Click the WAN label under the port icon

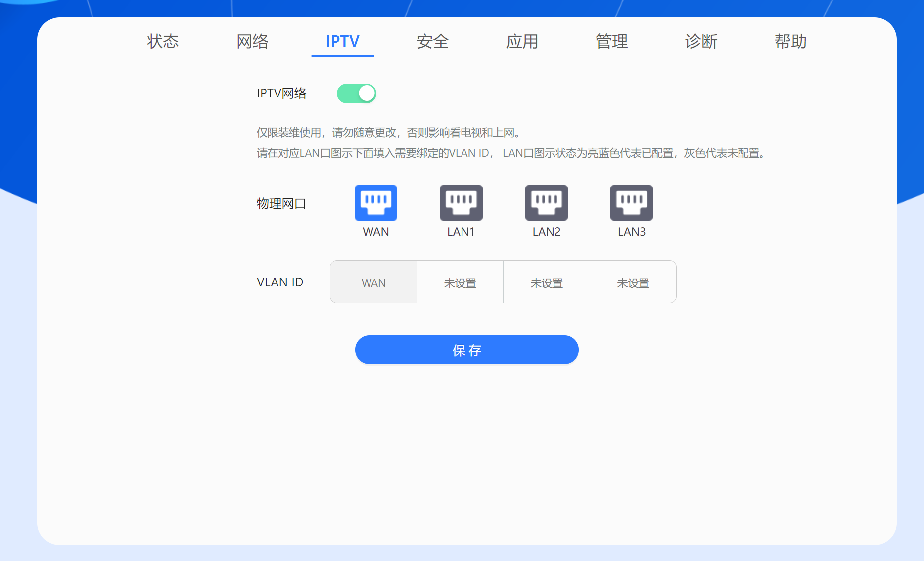point(376,232)
